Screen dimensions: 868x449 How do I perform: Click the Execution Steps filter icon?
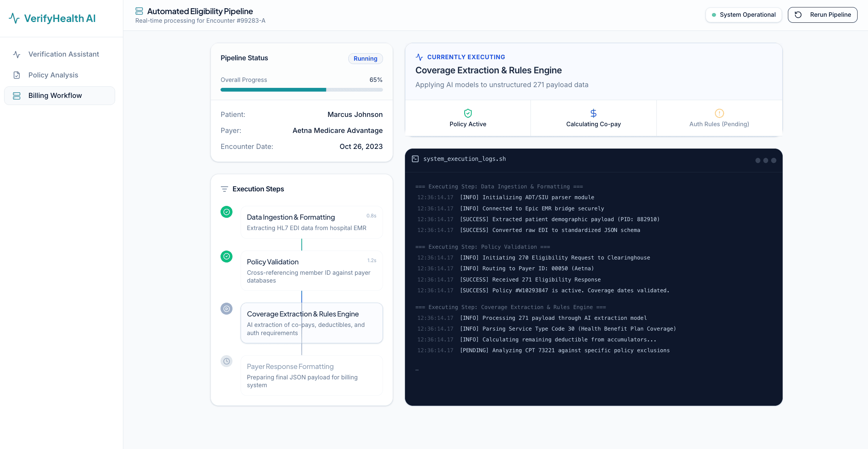pyautogui.click(x=224, y=189)
